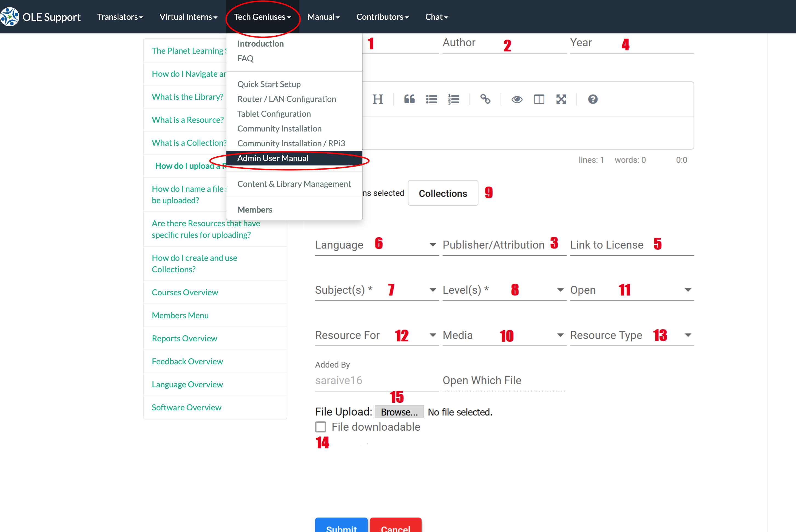Focus the Publisher/Attribution field

point(504,245)
